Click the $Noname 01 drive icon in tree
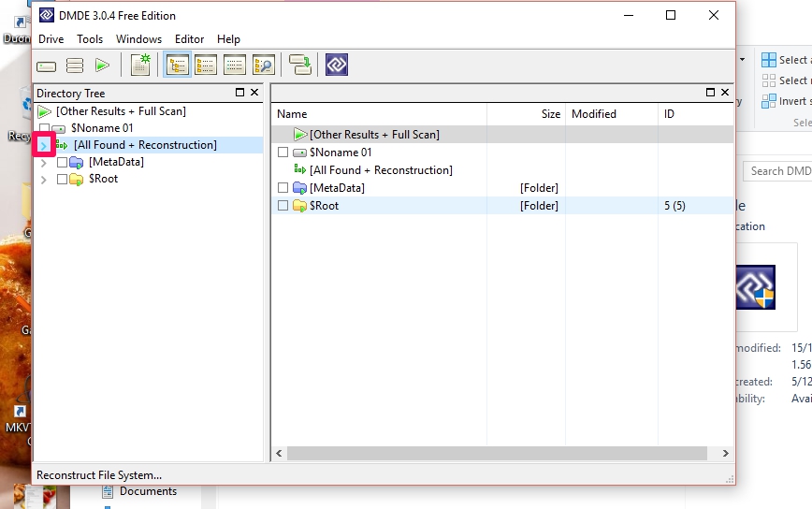Screen dimensions: 812x509 (59, 128)
